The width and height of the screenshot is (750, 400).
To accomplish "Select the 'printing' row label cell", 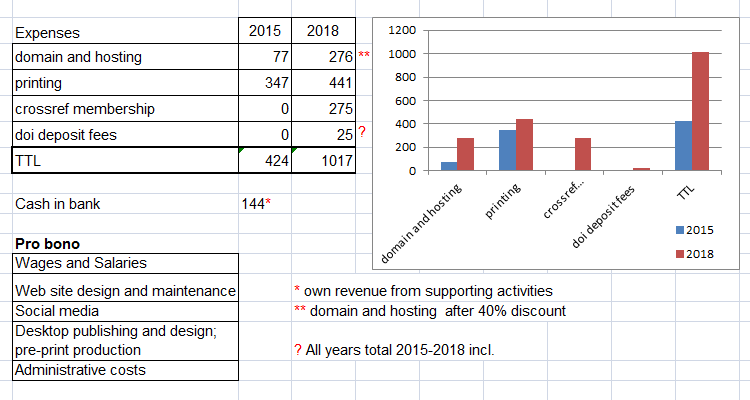I will (125, 83).
